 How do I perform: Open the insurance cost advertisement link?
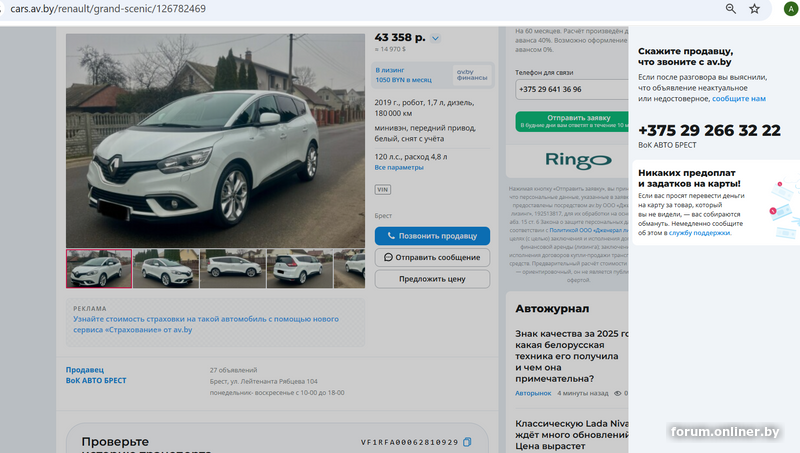click(206, 324)
